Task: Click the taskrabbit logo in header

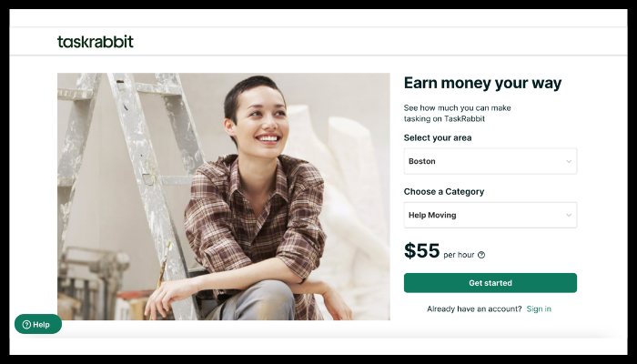Action: [x=96, y=42]
